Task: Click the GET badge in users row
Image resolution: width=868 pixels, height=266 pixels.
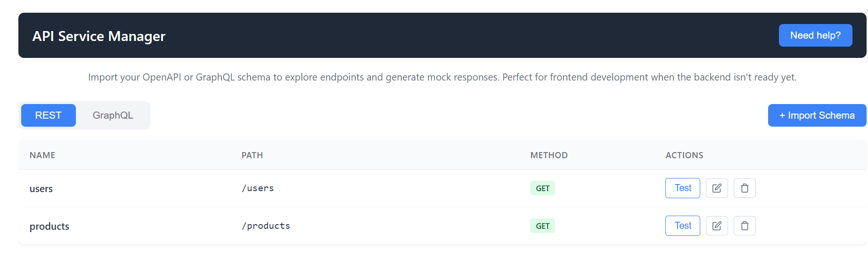Action: pyautogui.click(x=542, y=188)
